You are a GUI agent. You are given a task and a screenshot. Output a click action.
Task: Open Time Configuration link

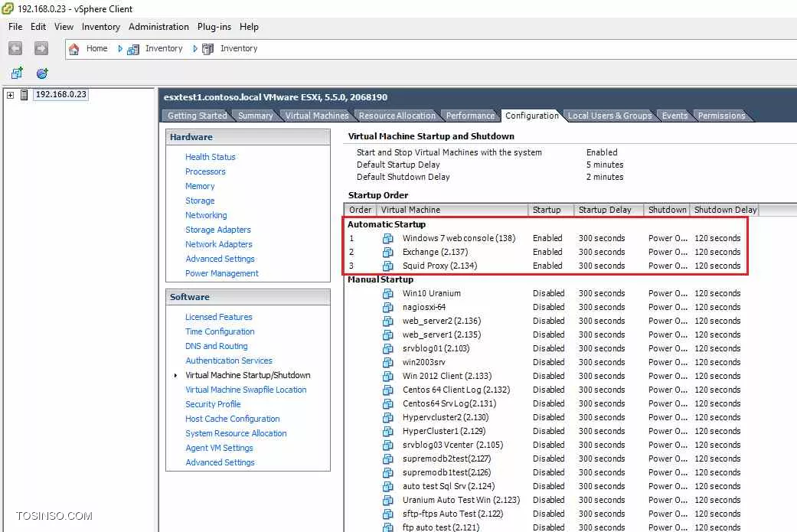pos(220,331)
